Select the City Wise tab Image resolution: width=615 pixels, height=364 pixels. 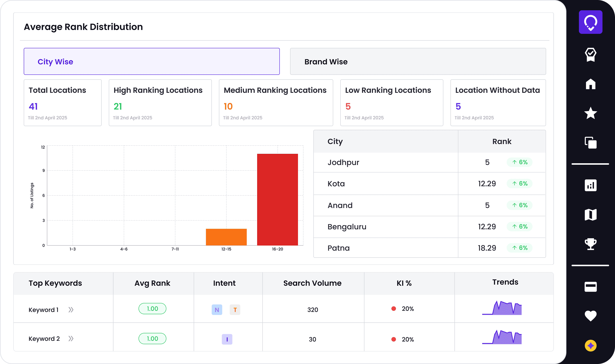click(x=151, y=62)
